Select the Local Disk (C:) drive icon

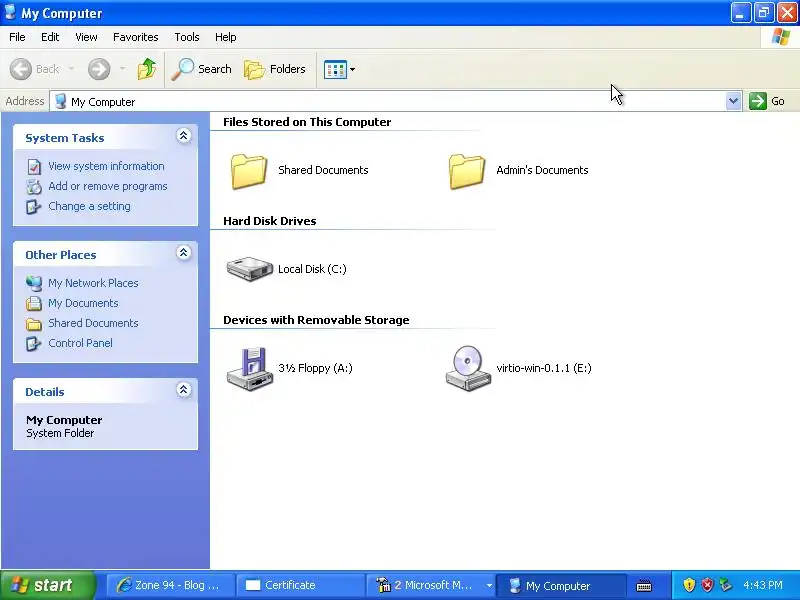249,269
